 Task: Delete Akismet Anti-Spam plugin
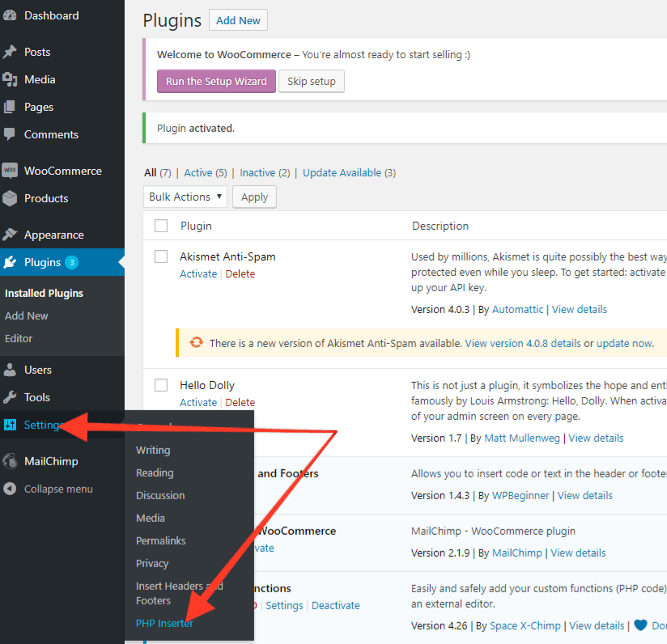click(x=240, y=273)
